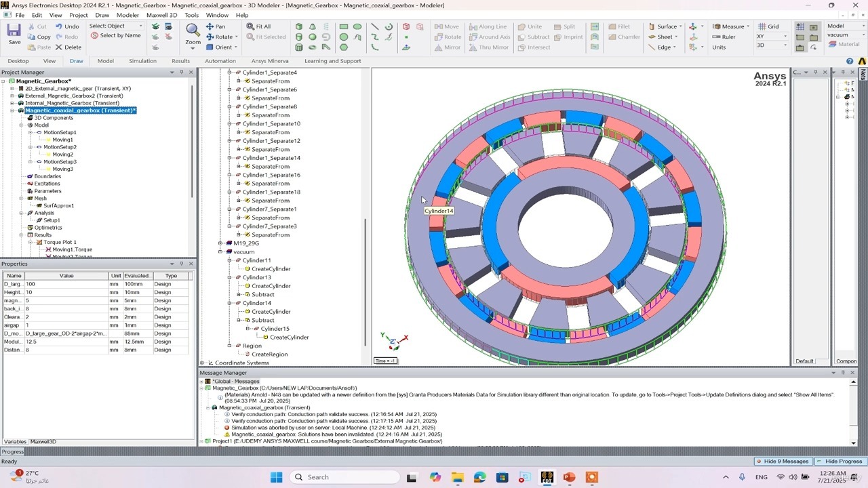Collapse the Cylinder14 tree node

click(x=229, y=303)
